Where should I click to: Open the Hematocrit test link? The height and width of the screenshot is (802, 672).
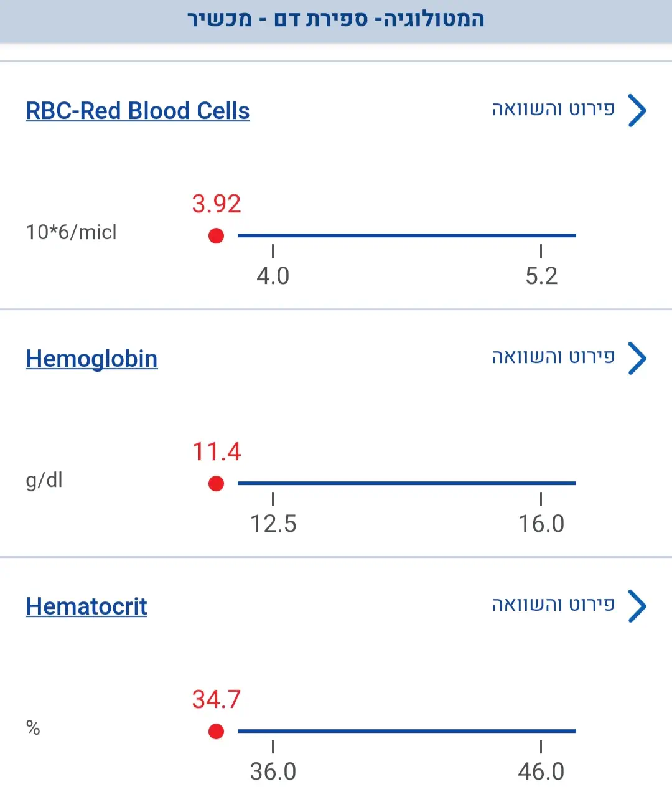pos(86,606)
